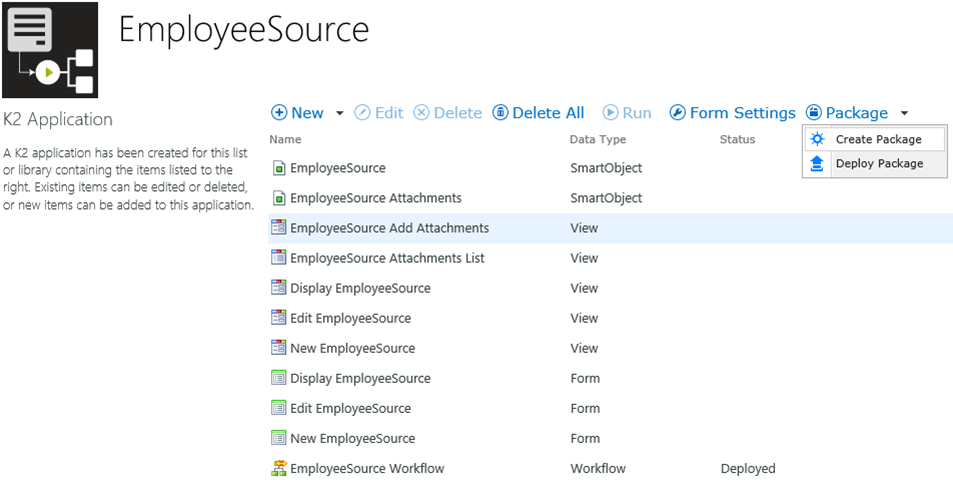
Task: Select Create Package from the menu
Action: click(x=878, y=140)
